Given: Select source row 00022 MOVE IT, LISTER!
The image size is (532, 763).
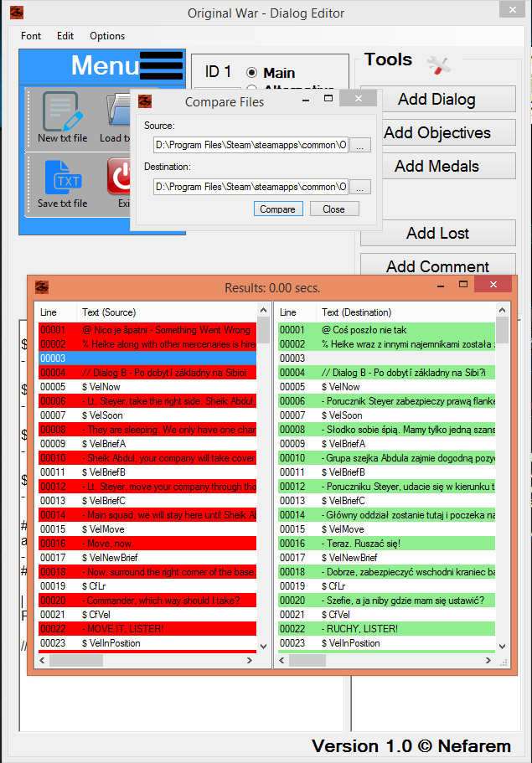Looking at the screenshot, I should pos(147,629).
